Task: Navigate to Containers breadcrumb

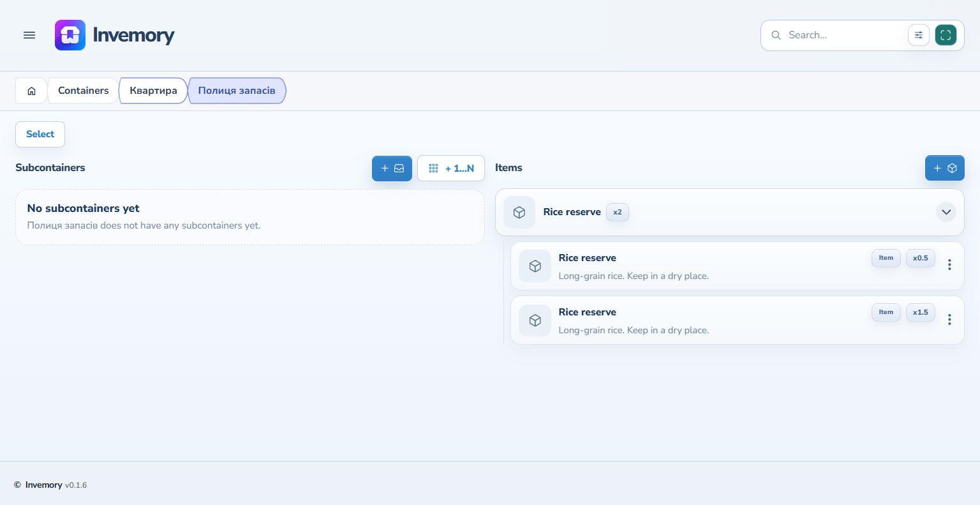Action: tap(84, 91)
